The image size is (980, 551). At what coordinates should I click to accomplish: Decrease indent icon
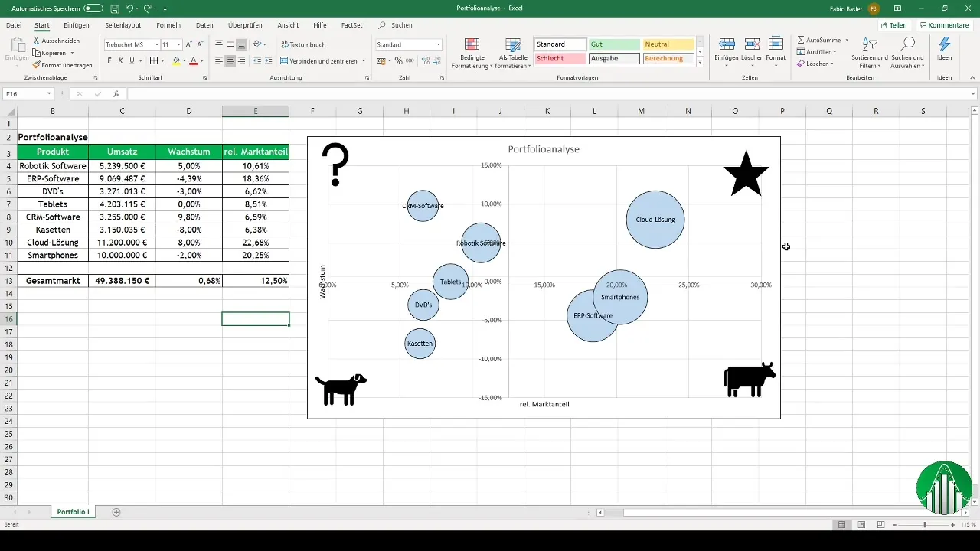click(x=256, y=60)
